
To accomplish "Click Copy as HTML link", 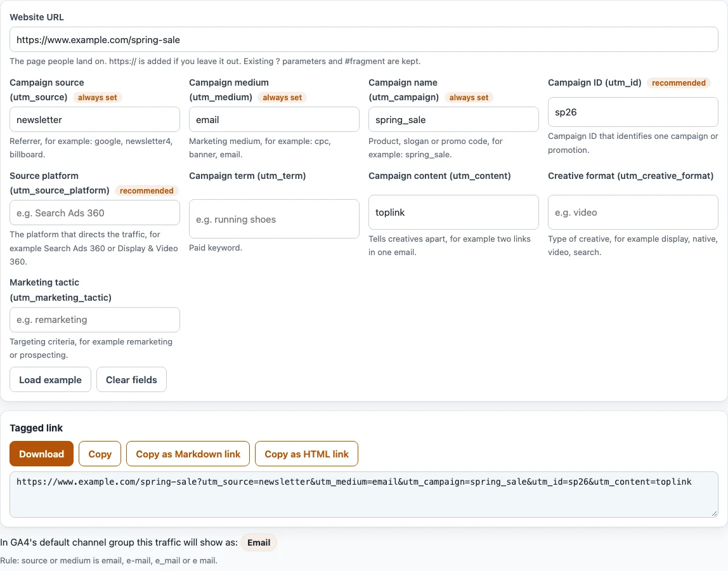I will [x=306, y=454].
